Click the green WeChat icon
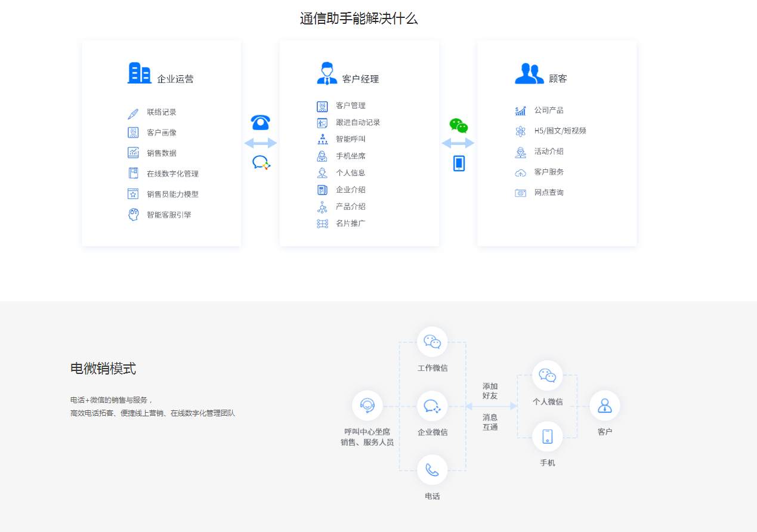This screenshot has height=532, width=757. (x=458, y=126)
